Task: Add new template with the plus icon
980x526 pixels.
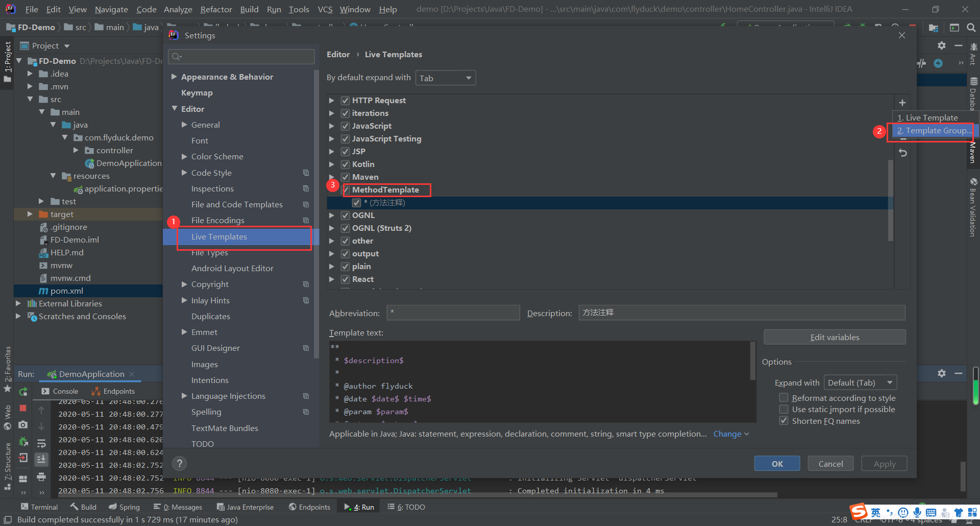Action: (x=902, y=103)
